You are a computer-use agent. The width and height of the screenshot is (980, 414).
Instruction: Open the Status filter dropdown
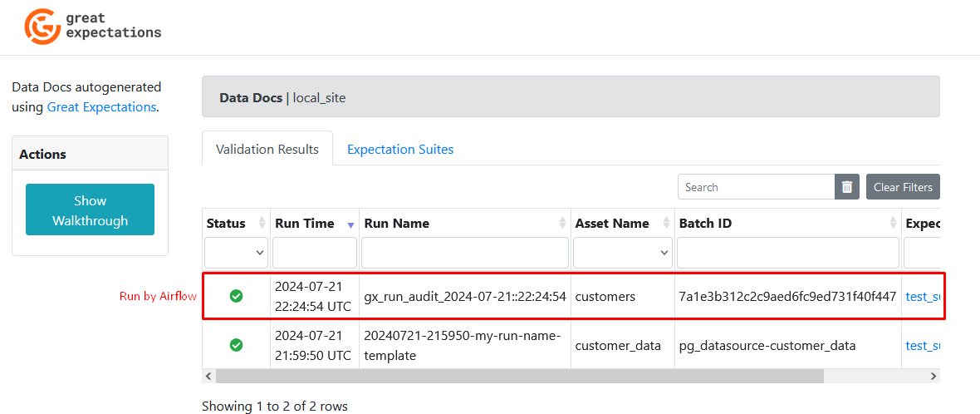tap(237, 253)
